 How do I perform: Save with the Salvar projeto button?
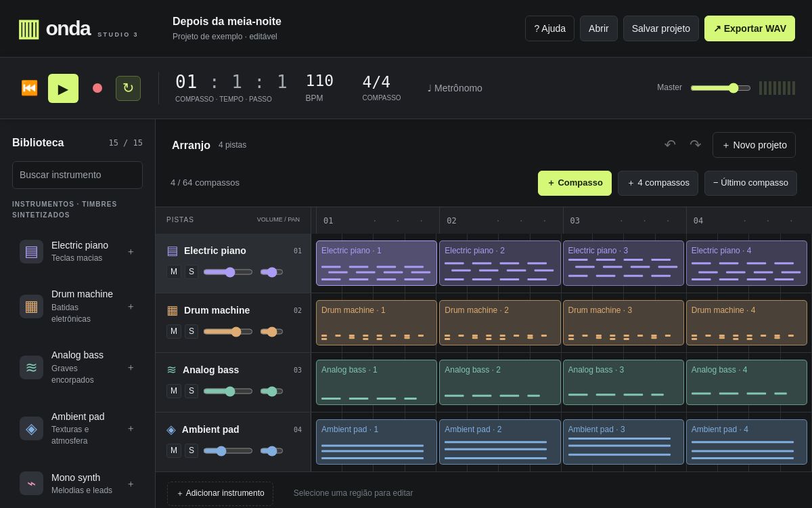pyautogui.click(x=661, y=28)
